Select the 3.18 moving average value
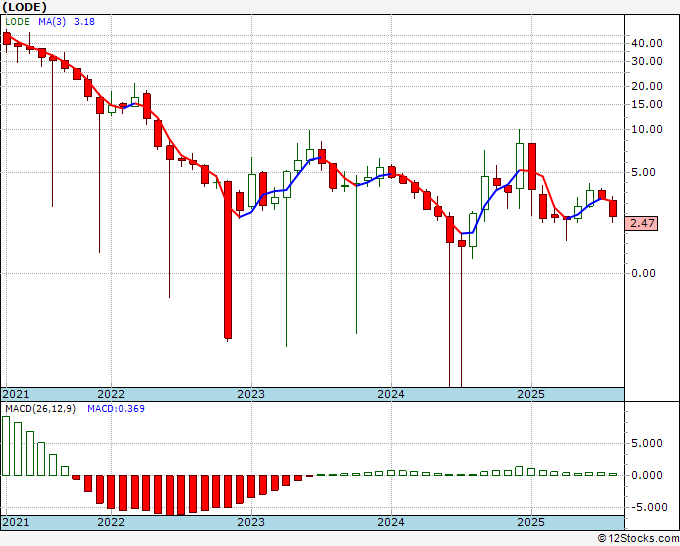This screenshot has height=546, width=680. pyautogui.click(x=84, y=22)
